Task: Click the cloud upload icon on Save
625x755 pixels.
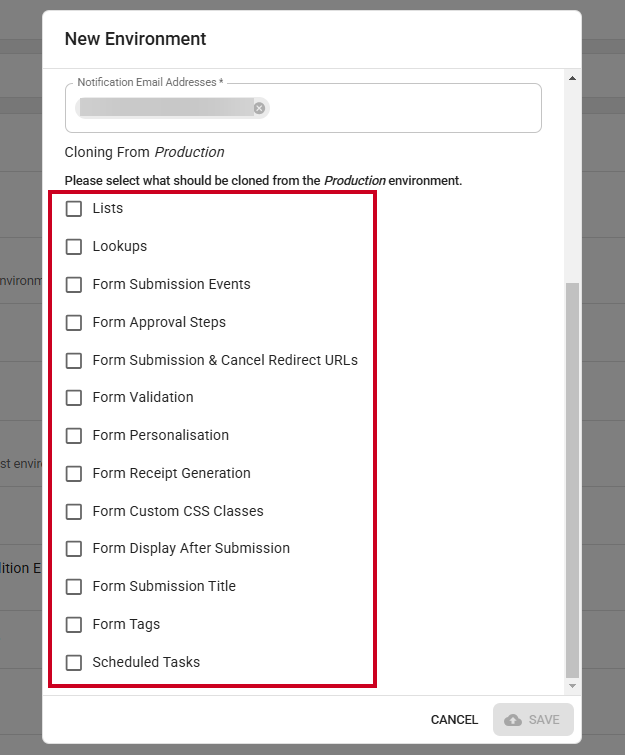Action: 513,720
